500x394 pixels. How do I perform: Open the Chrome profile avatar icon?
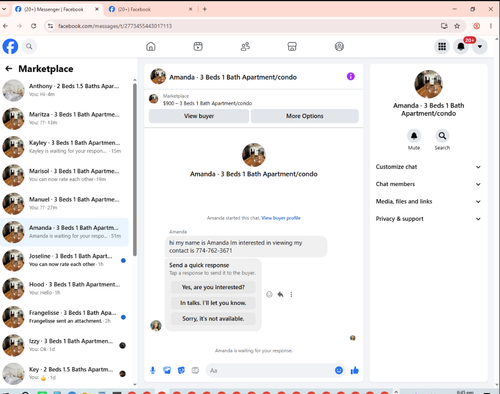[477, 26]
